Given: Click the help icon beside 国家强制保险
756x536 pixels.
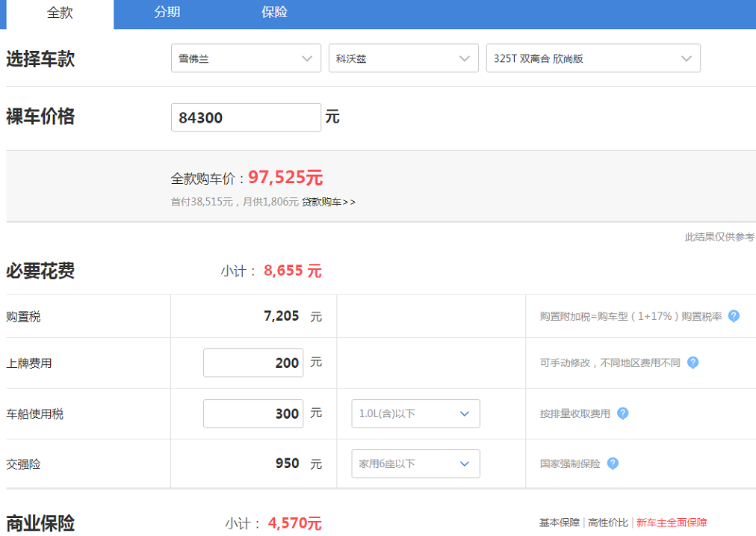Looking at the screenshot, I should (x=613, y=463).
